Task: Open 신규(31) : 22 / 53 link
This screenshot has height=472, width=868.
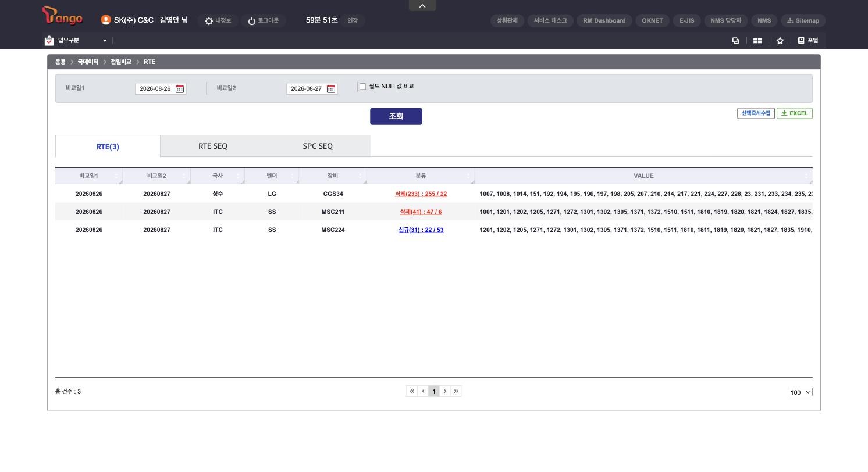Action: pos(421,230)
